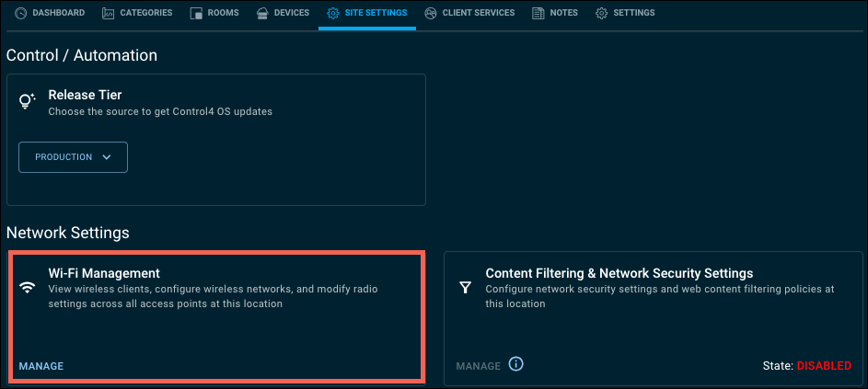Click the Devices tab icon
This screenshot has height=389, width=868.
pyautogui.click(x=262, y=14)
